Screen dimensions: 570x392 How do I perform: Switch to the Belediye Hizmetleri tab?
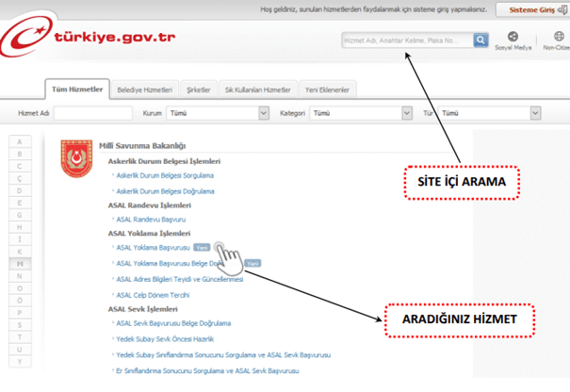tap(145, 90)
